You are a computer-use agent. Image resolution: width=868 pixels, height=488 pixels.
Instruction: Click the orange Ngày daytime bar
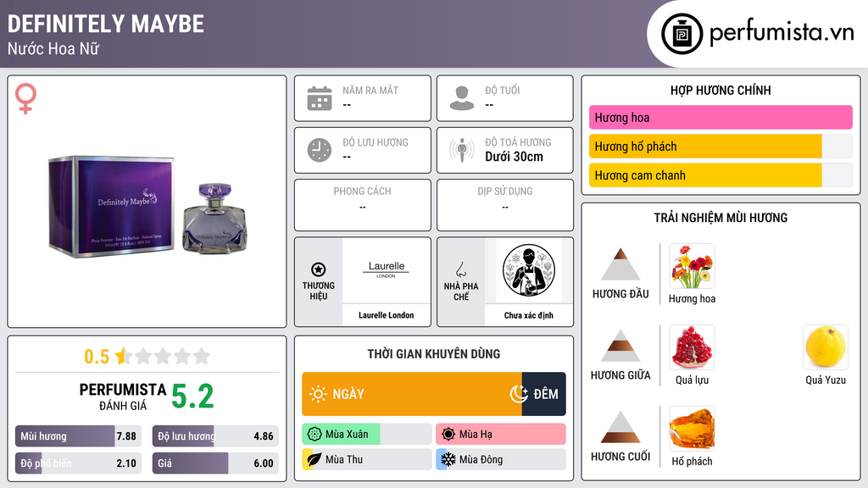pyautogui.click(x=411, y=394)
